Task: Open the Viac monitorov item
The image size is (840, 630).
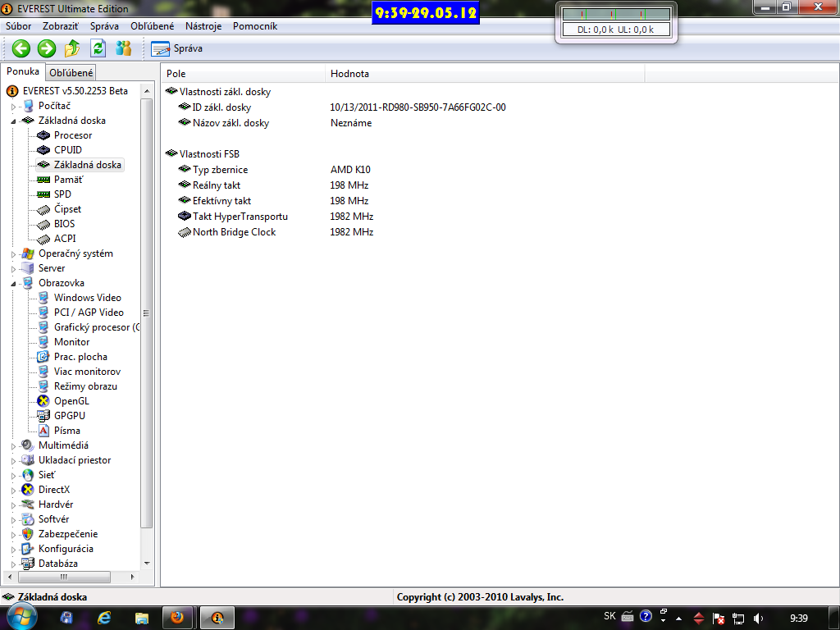Action: (x=87, y=372)
